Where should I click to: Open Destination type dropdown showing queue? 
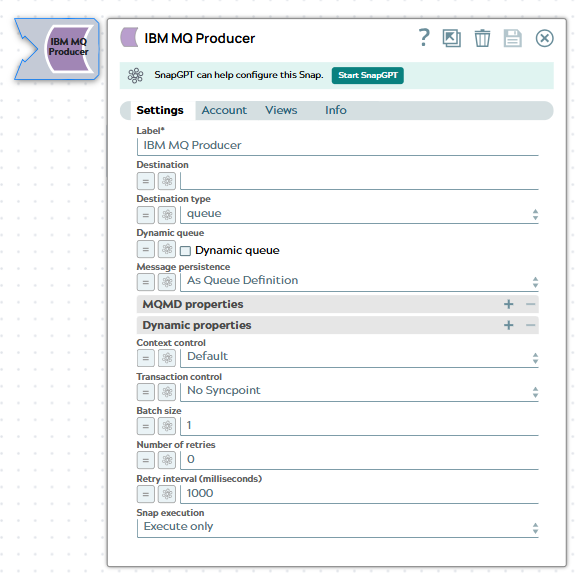359,215
